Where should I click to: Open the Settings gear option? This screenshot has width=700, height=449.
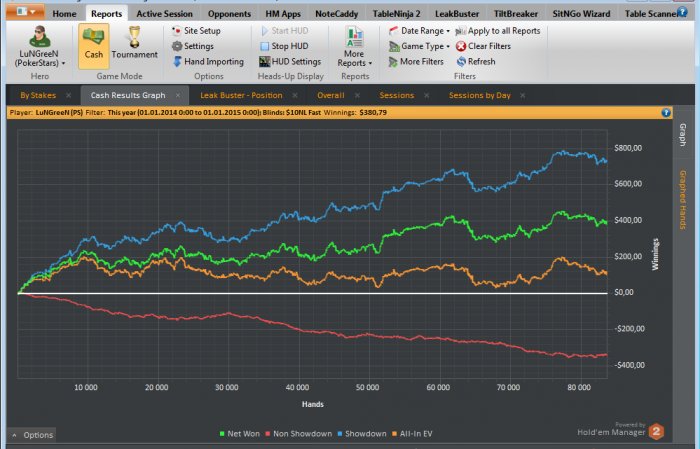point(193,46)
